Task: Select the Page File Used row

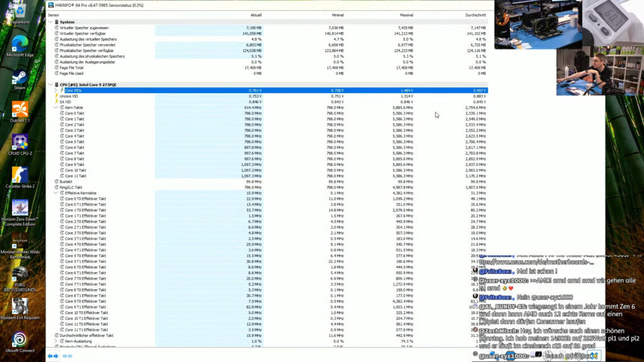Action: (x=268, y=74)
